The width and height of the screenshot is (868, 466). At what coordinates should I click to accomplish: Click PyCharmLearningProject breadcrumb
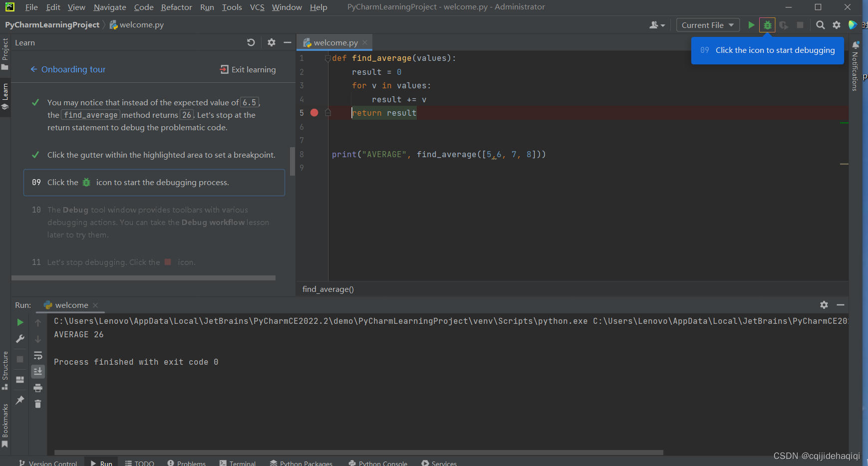coord(52,24)
